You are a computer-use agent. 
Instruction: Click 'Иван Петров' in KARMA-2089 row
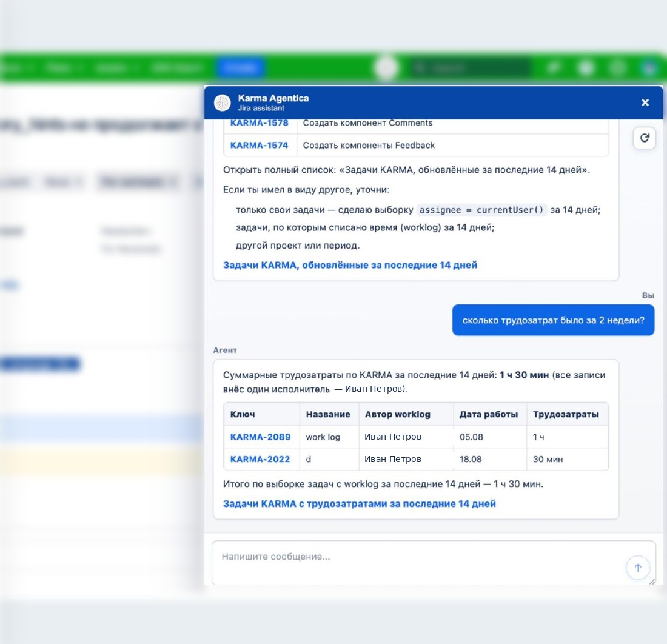tap(393, 437)
